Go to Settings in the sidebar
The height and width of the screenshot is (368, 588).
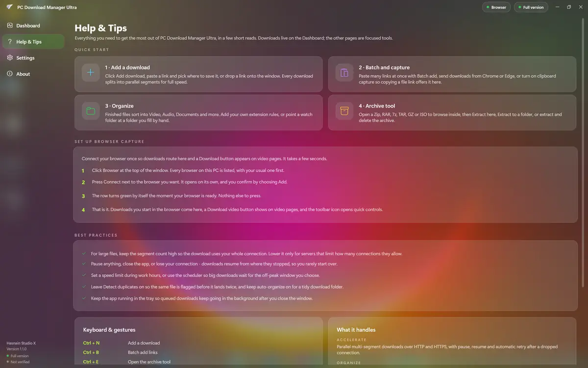pos(33,58)
